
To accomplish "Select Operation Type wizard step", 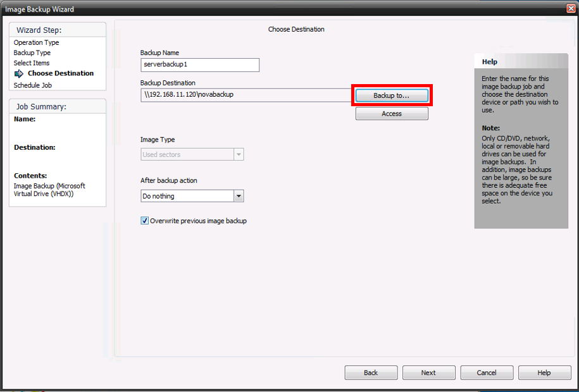I will click(37, 43).
